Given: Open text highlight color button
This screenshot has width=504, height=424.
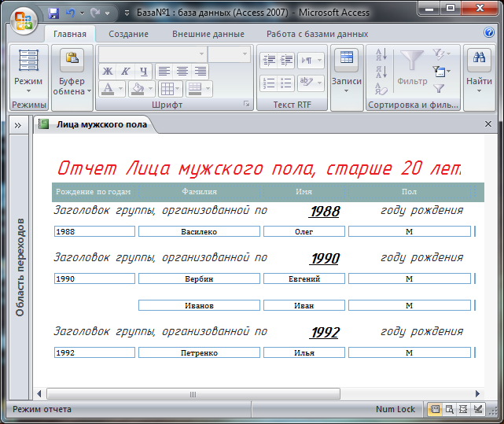Looking at the screenshot, I should click(x=311, y=83).
